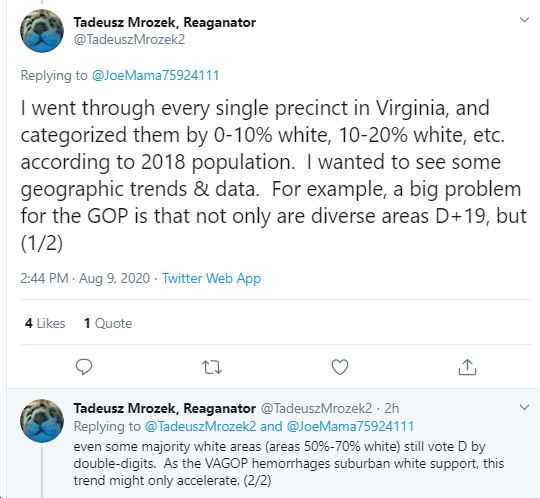Viewport: 540px width, 498px height.
Task: Click the @TadeuszMrozek2 handle under main author
Action: pos(129,39)
